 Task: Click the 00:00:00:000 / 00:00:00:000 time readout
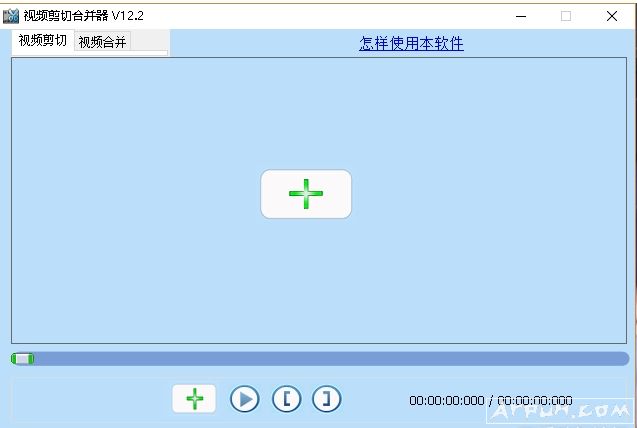[491, 401]
